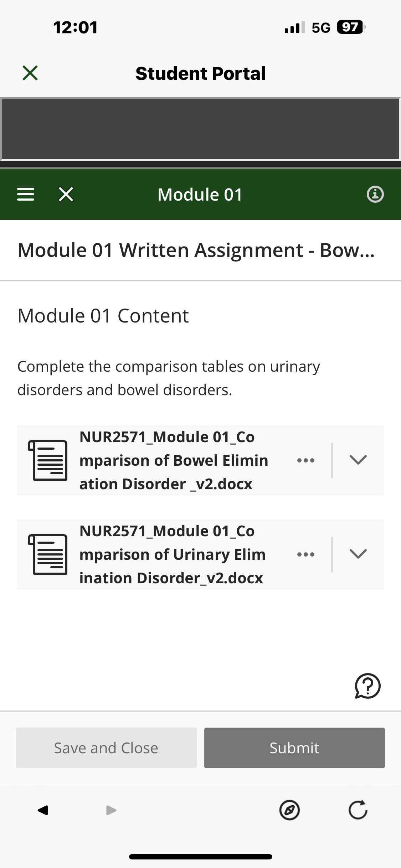Open the hamburger navigation menu

click(x=26, y=194)
